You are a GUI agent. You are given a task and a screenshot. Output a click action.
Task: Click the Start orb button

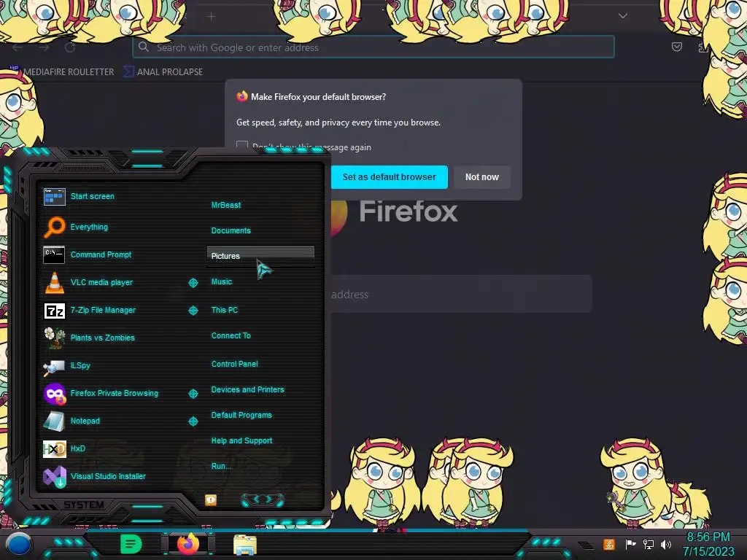click(18, 544)
